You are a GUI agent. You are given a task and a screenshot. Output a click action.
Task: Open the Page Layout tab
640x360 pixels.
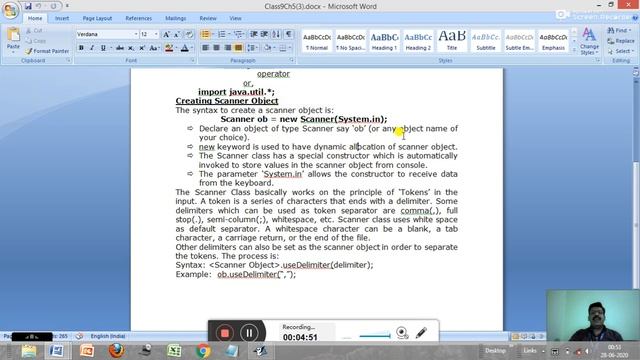click(x=97, y=18)
